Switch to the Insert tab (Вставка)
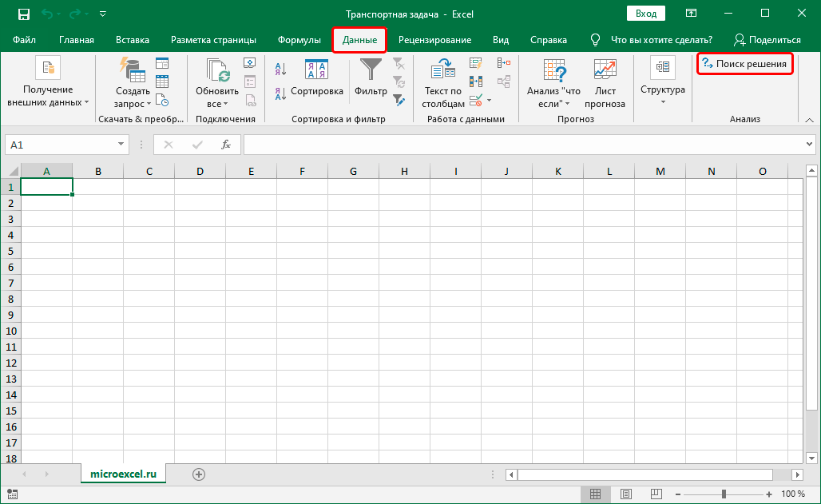This screenshot has height=504, width=821. [x=132, y=40]
